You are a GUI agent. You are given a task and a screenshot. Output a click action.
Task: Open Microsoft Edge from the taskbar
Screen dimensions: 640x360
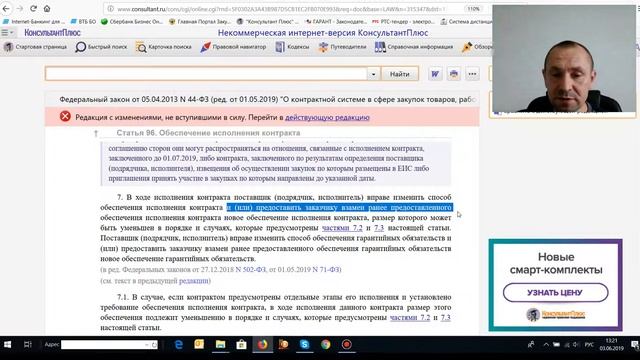178,344
